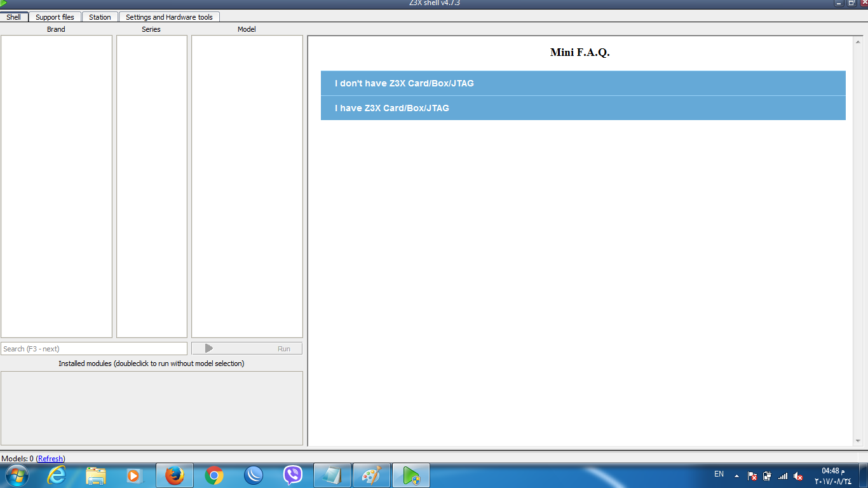Expand "I don't have Z3X Card/Box/JTAG"
The image size is (868, 488).
click(583, 83)
